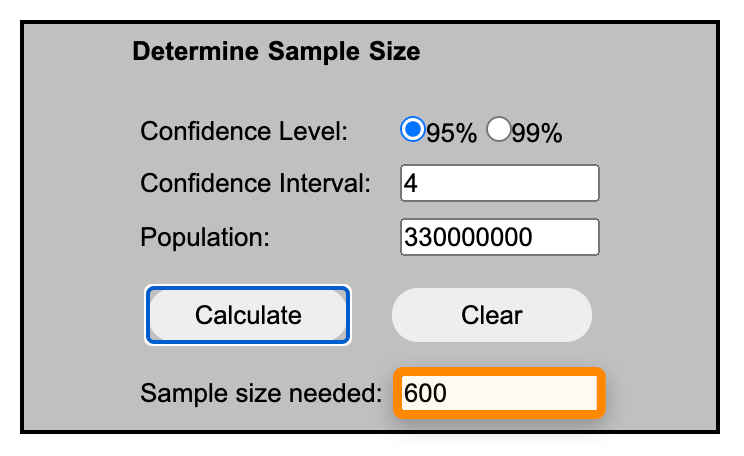Screen dimensions: 744x456
Task: Click the 95% label text
Action: 452,133
